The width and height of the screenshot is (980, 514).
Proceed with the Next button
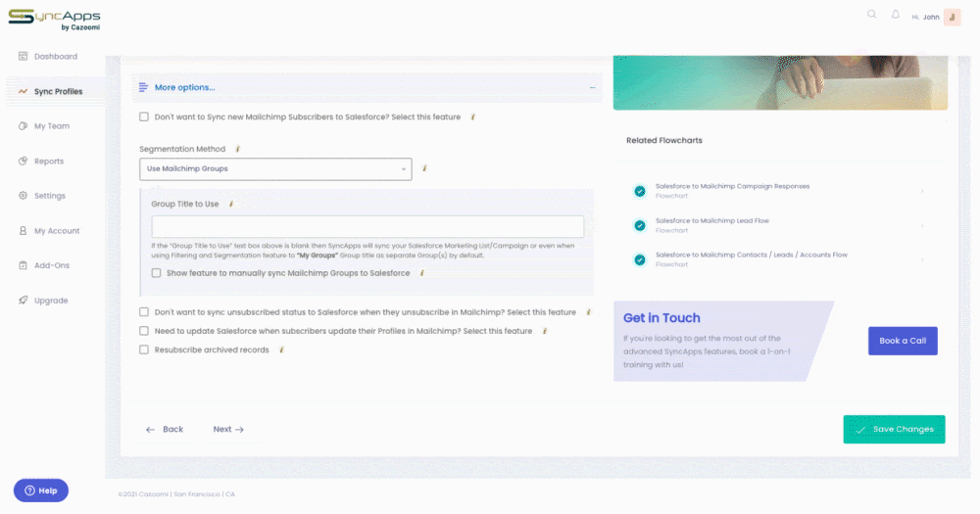point(228,429)
